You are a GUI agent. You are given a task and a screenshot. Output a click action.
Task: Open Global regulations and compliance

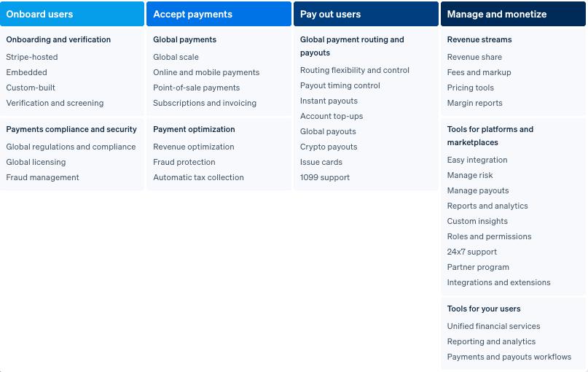click(x=71, y=147)
